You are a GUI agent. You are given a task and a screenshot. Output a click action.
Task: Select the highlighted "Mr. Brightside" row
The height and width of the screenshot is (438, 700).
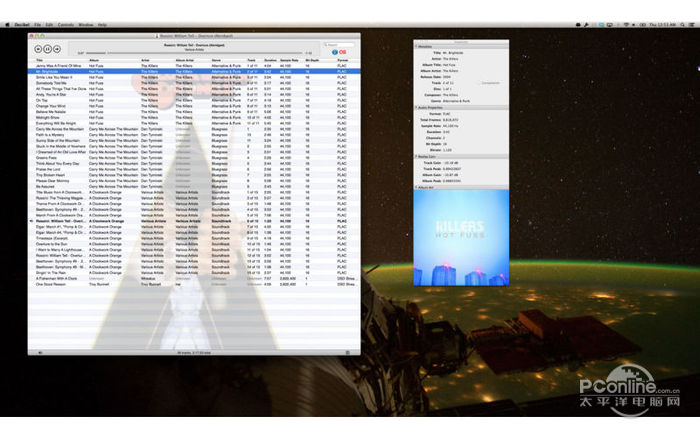[x=194, y=71]
